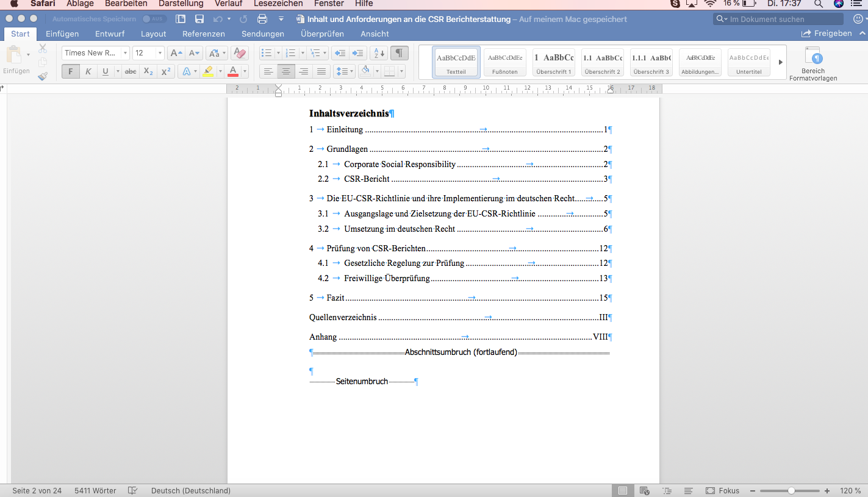Decrease paragraph indent
868x497 pixels.
[340, 53]
